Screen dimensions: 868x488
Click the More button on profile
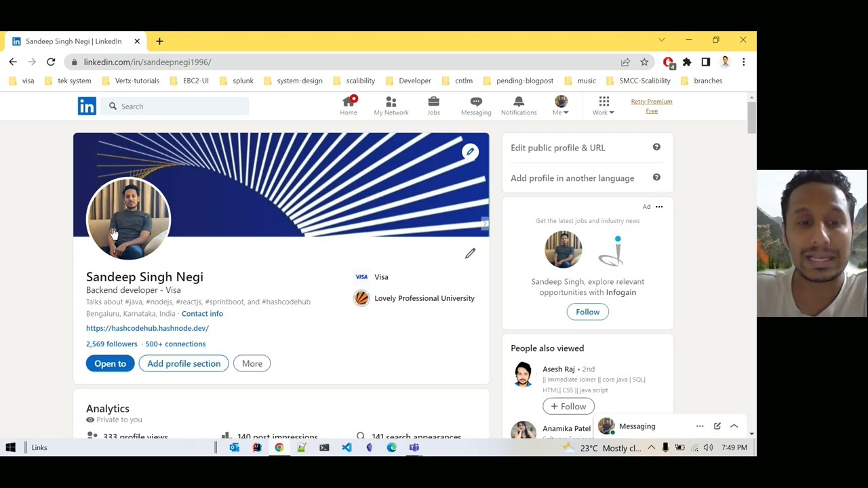[x=252, y=364]
